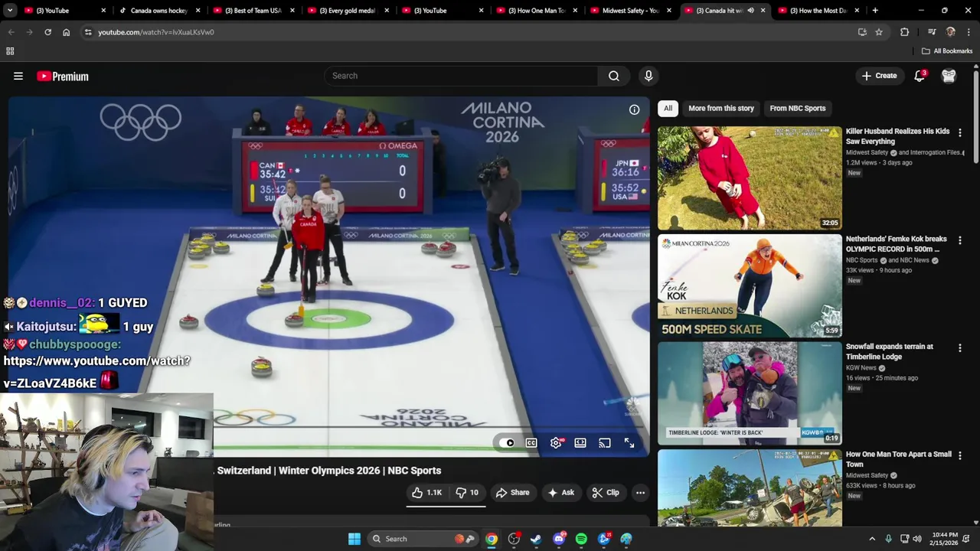Click the search magnifier button
Screen dimensions: 980x551
point(614,76)
